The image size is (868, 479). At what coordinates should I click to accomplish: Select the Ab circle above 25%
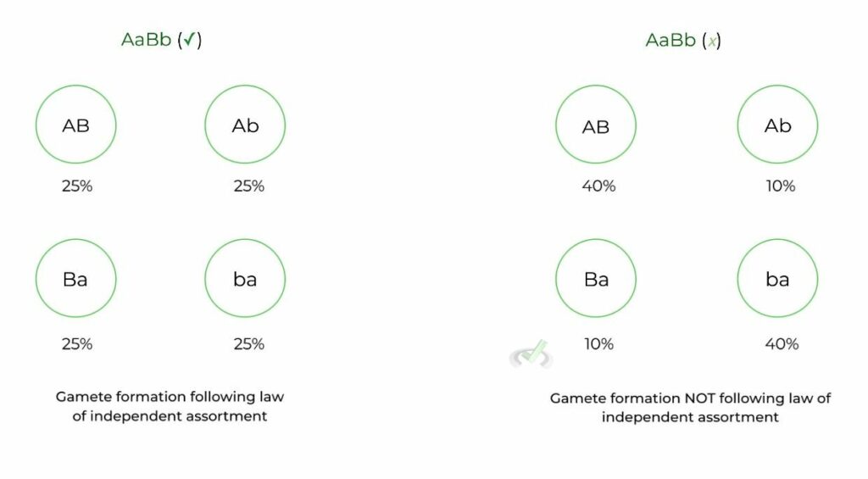[245, 125]
